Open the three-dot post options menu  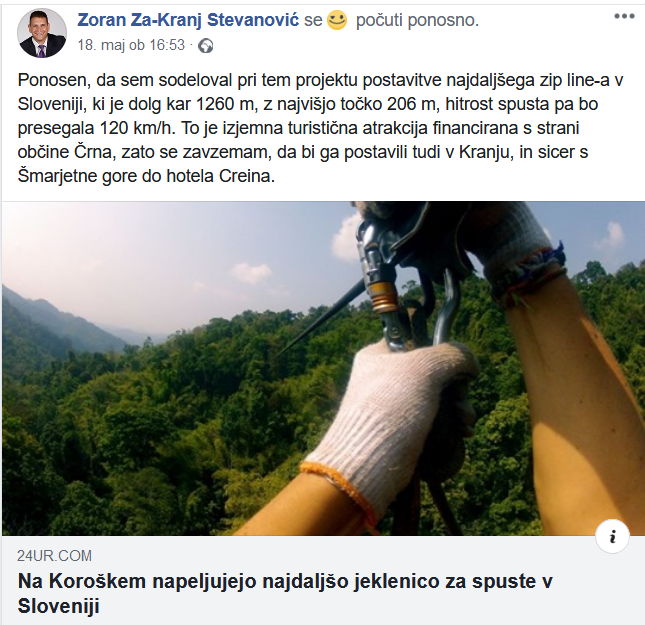tap(624, 16)
